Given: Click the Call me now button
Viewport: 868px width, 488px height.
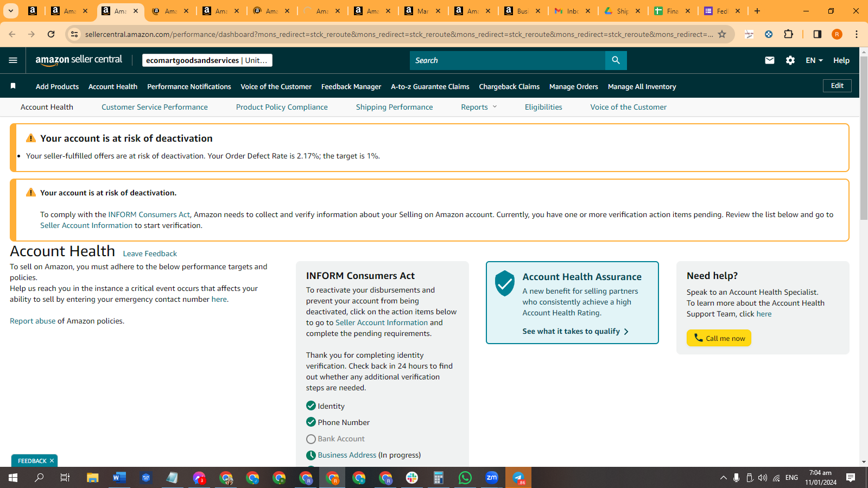Looking at the screenshot, I should (x=719, y=338).
